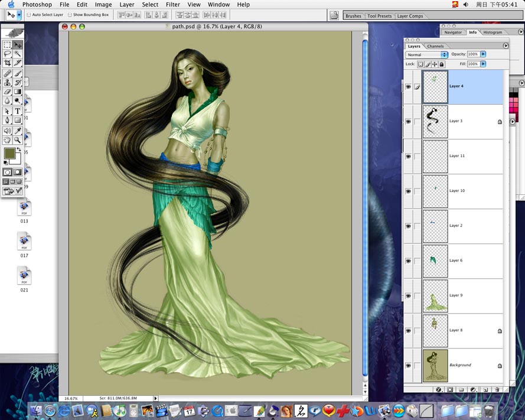This screenshot has width=525, height=420.
Task: Open the Brushes palette well tab
Action: [x=353, y=16]
